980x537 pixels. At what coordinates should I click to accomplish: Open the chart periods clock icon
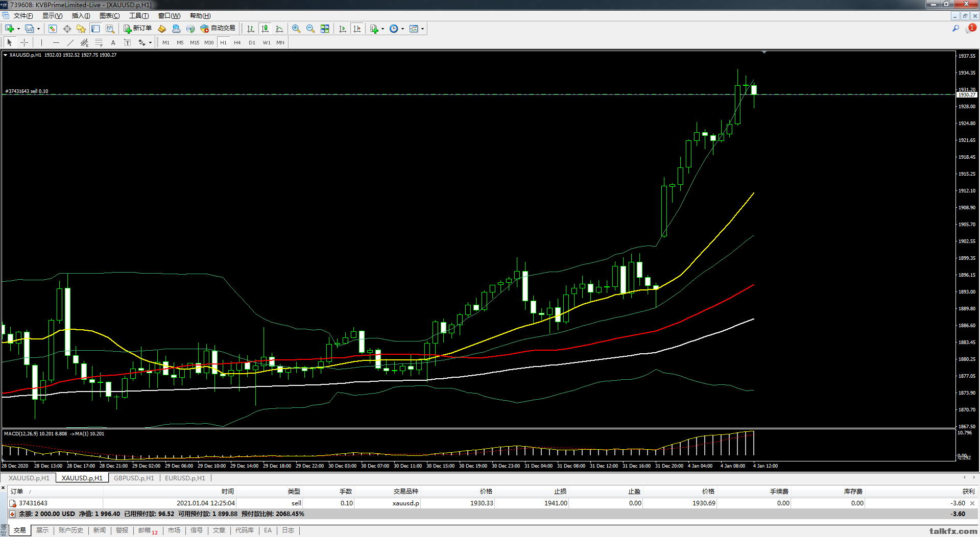click(393, 29)
